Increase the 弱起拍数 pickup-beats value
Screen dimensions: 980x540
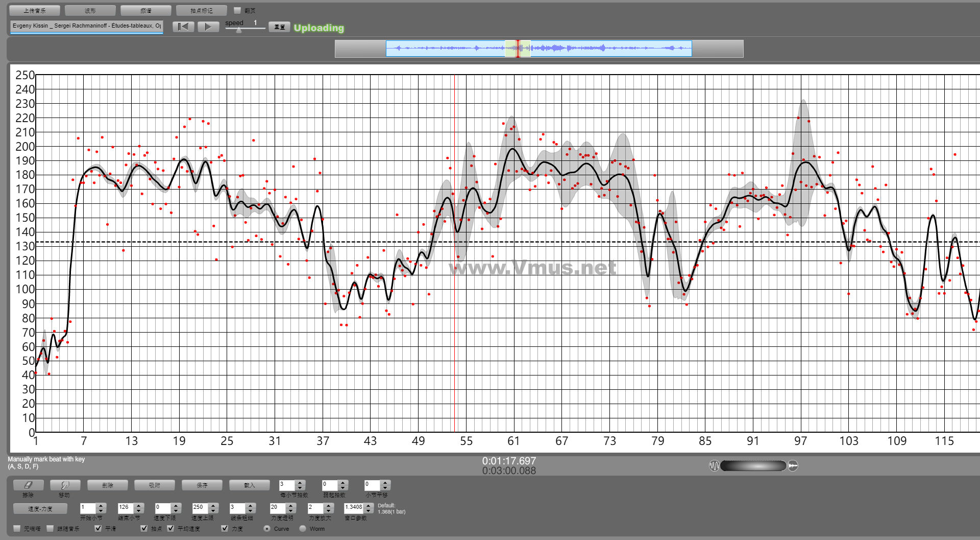pos(344,482)
